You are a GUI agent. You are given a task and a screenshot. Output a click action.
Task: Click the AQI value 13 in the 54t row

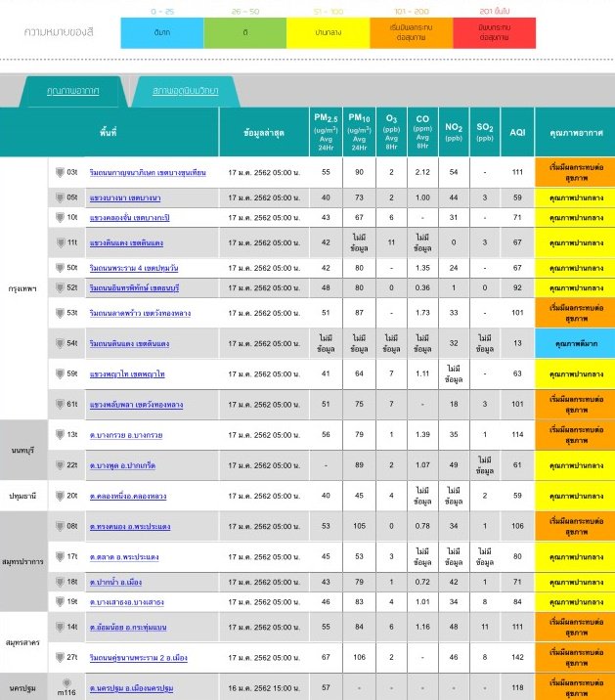517,343
